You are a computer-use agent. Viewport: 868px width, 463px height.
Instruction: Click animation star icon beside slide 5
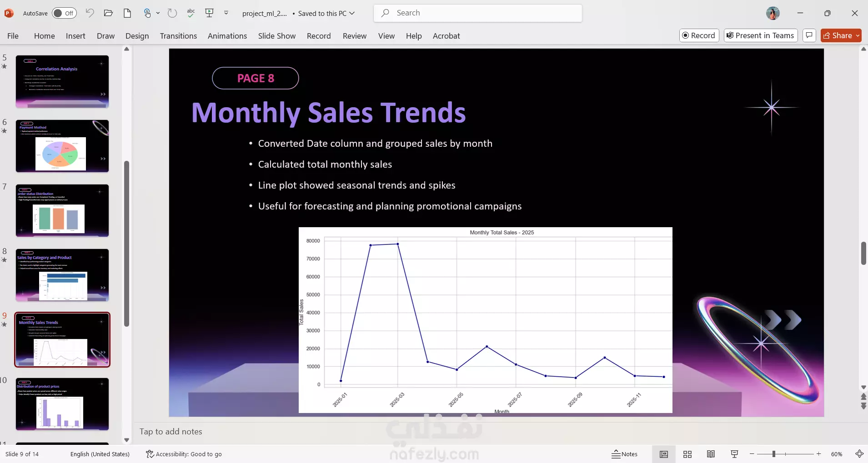pyautogui.click(x=5, y=66)
